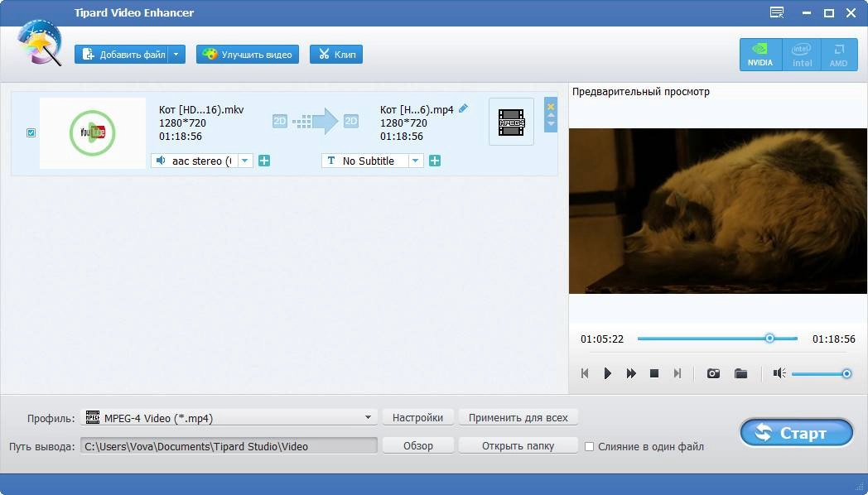Jump to next frame in preview
This screenshot has height=495, width=868.
tap(677, 373)
